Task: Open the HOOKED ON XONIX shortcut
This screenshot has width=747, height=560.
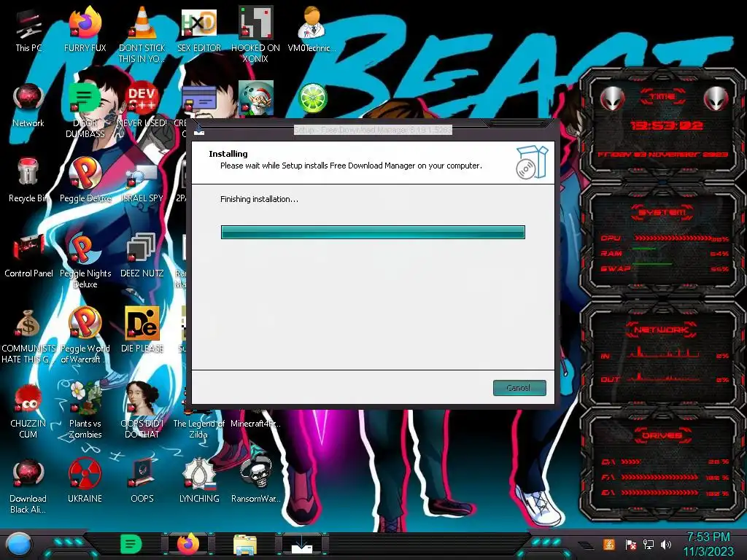Action: pyautogui.click(x=255, y=34)
